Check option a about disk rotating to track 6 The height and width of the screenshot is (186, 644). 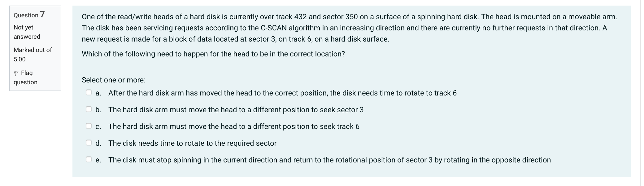tap(89, 92)
